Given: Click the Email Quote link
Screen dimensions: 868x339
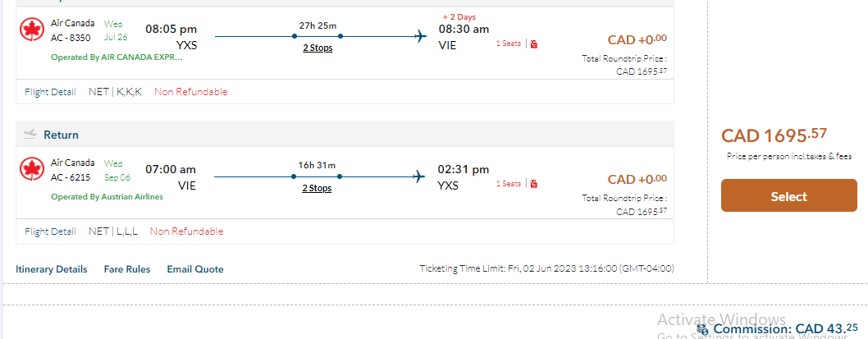Looking at the screenshot, I should [x=195, y=269].
